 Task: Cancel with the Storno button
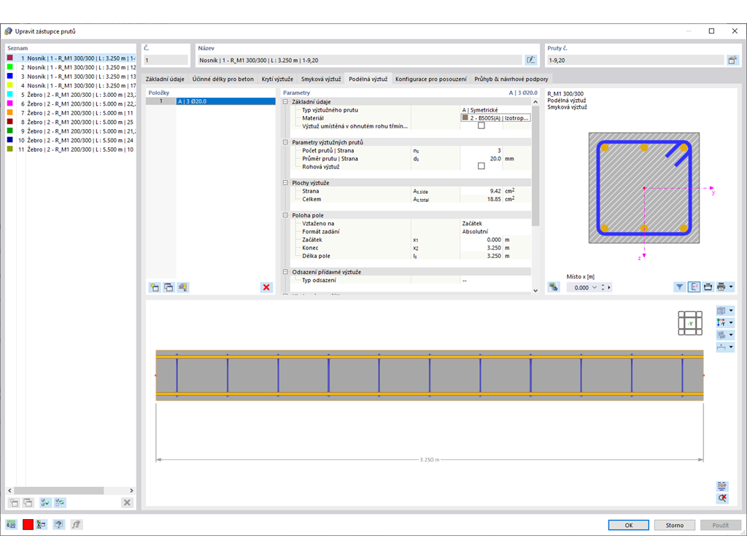674,525
